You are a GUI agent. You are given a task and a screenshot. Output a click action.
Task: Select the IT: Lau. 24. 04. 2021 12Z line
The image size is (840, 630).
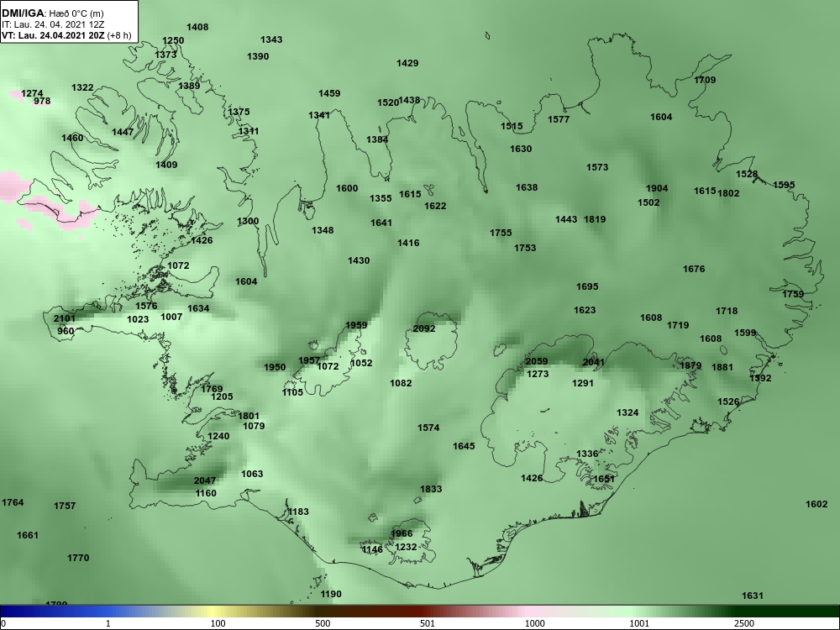52,24
